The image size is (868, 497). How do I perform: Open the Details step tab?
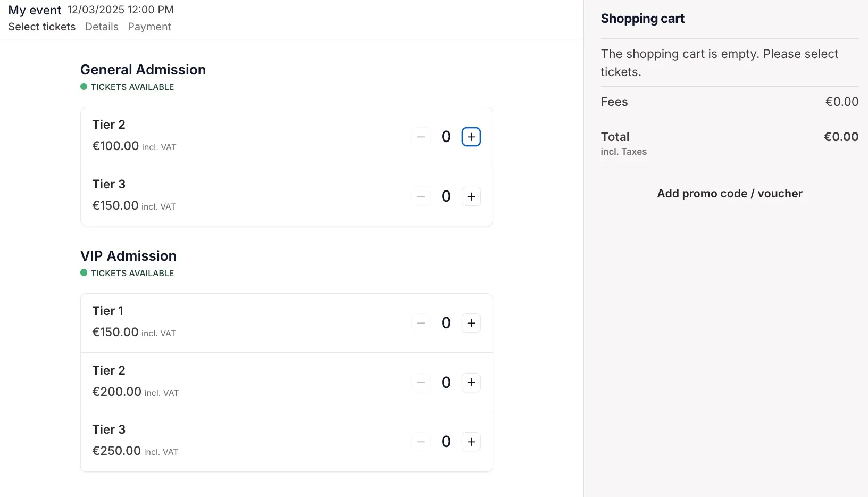(102, 27)
